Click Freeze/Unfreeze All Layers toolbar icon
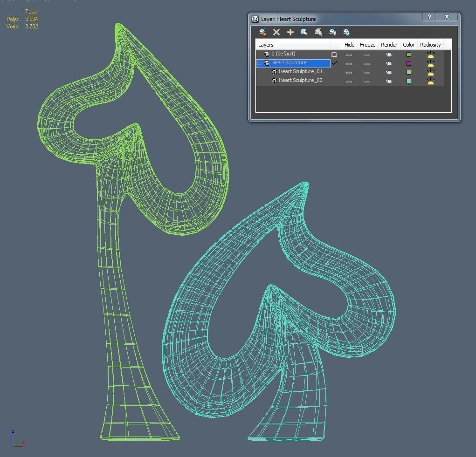This screenshot has width=476, height=457. coord(346,32)
